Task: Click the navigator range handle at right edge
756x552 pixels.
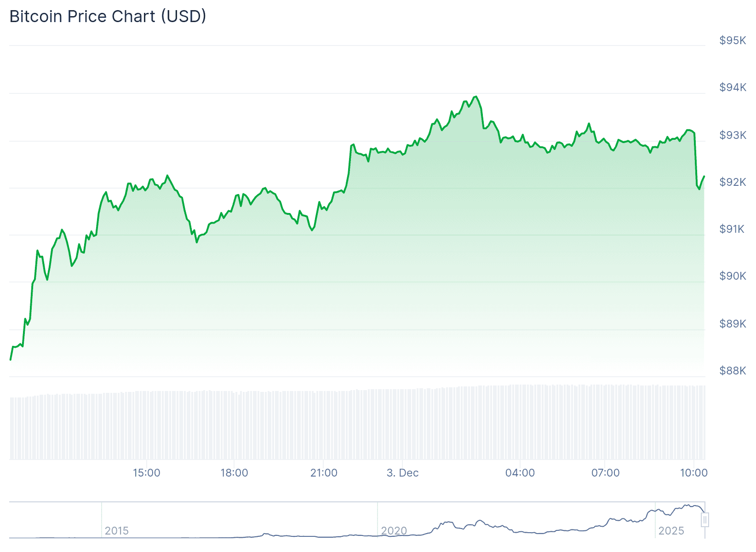Action: pyautogui.click(x=705, y=520)
